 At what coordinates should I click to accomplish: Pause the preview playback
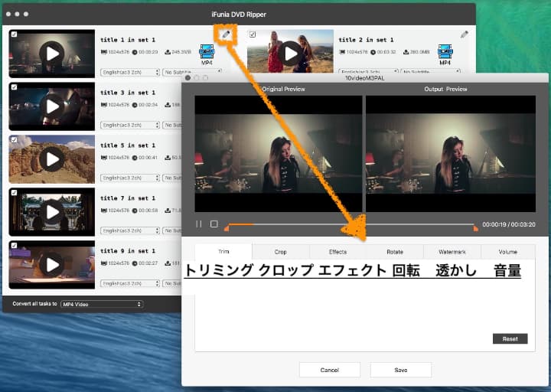[199, 224]
